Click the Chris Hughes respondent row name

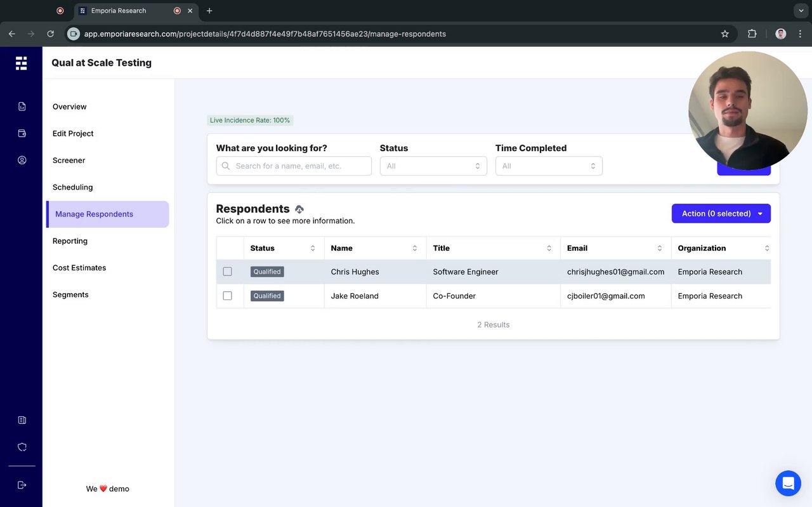pyautogui.click(x=355, y=272)
